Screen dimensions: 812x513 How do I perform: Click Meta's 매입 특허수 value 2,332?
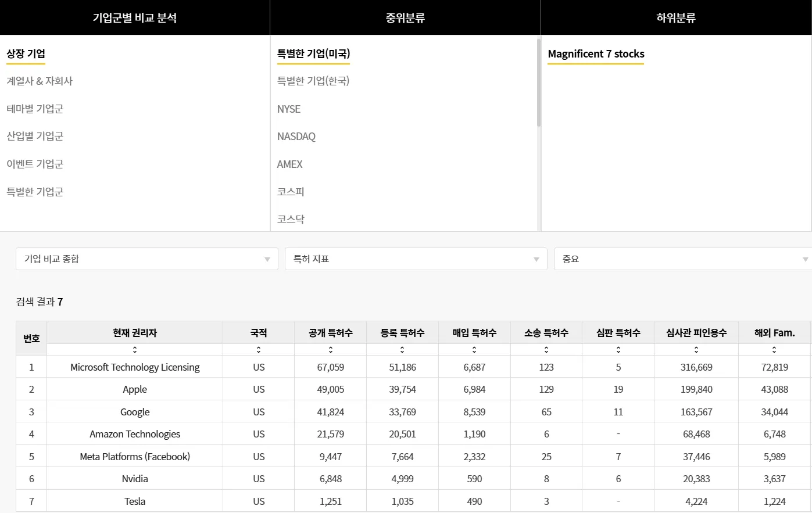click(474, 457)
